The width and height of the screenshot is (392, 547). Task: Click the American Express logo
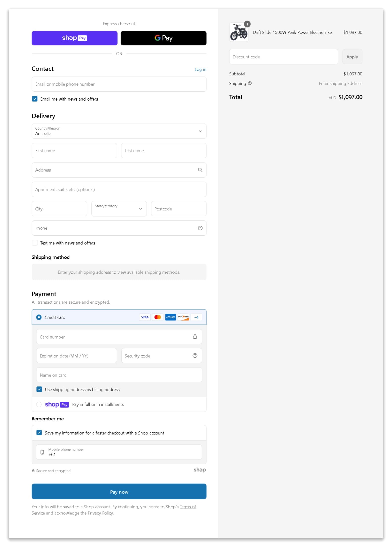(170, 317)
